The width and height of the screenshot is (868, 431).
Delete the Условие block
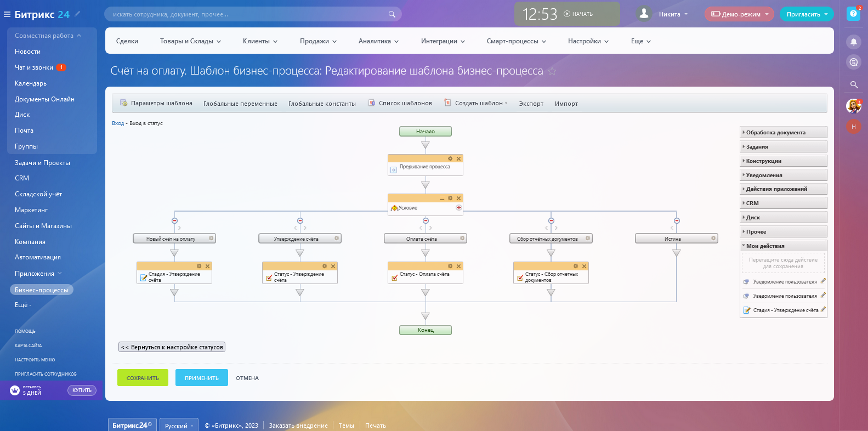coord(459,198)
